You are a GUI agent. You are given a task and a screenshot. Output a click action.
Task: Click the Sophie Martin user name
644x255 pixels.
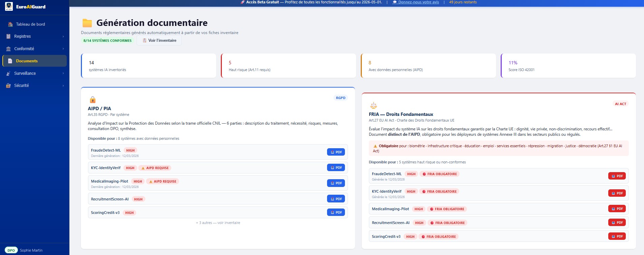click(x=31, y=250)
